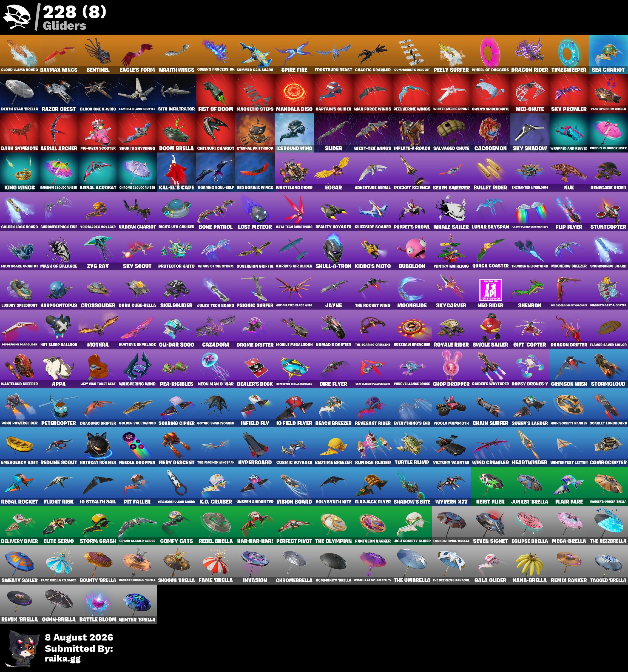Select the Cloud Llama Board glider icon
This screenshot has height=672, width=628.
pos(20,54)
